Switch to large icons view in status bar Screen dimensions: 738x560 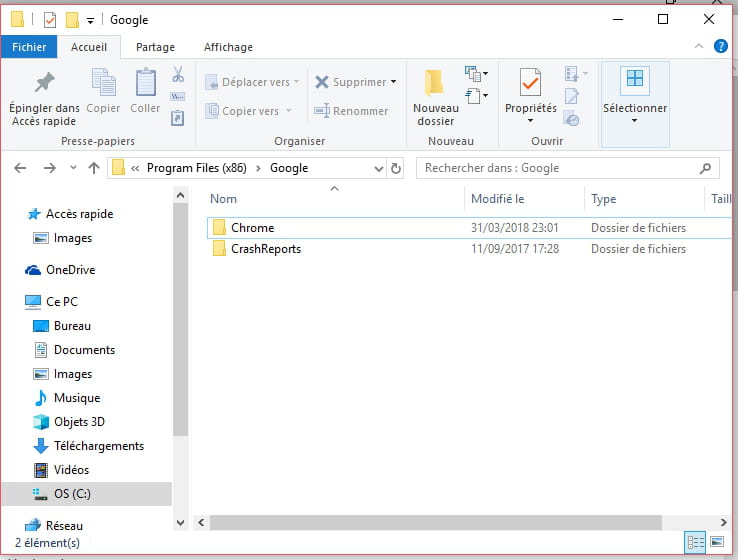click(717, 542)
